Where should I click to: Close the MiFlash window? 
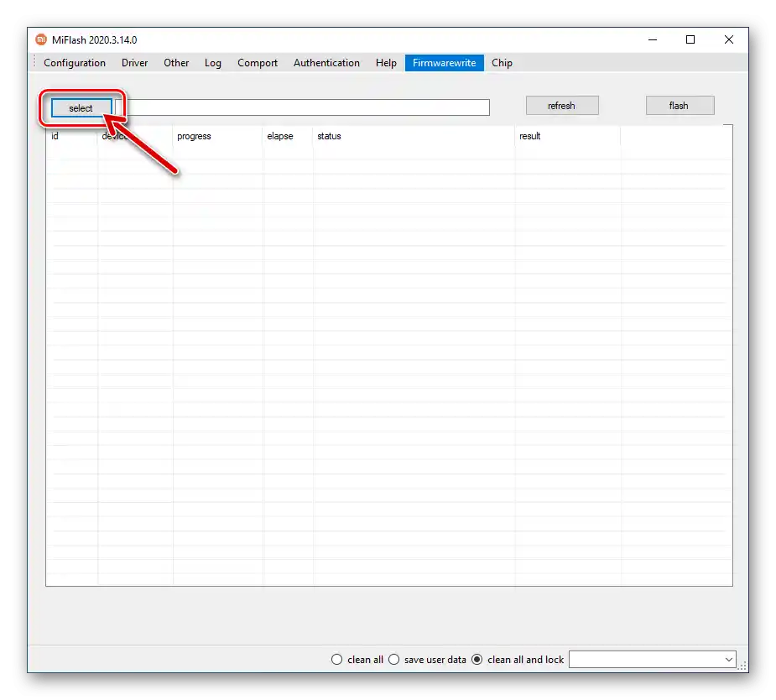point(728,39)
